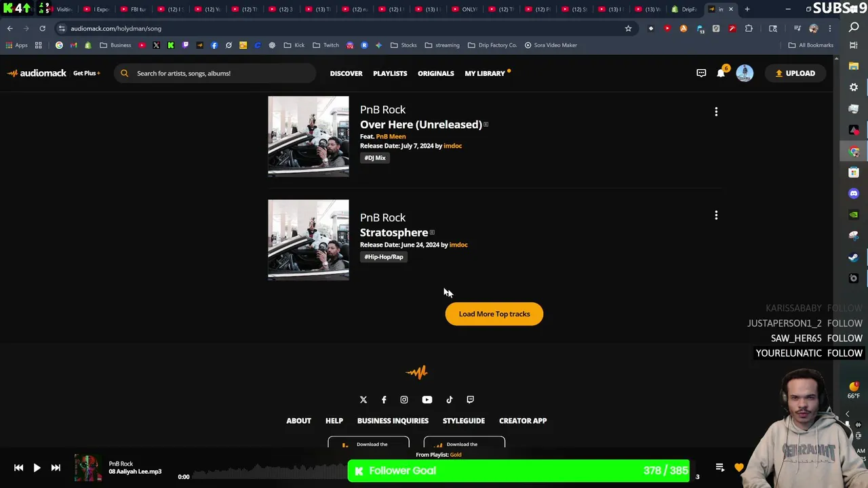Open Over Here (Unreleased) cover thumbnail

(x=309, y=136)
